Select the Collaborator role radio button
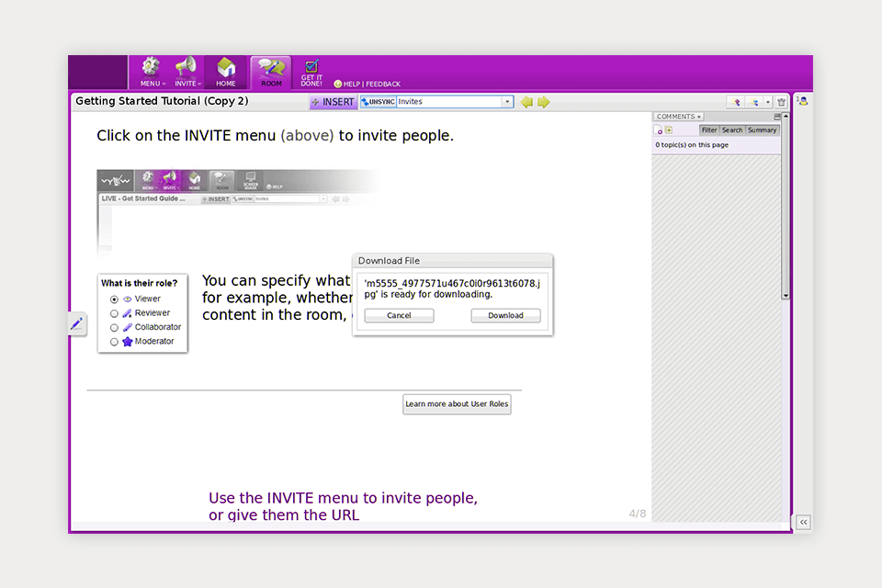Viewport: 882px width, 588px height. [x=114, y=327]
